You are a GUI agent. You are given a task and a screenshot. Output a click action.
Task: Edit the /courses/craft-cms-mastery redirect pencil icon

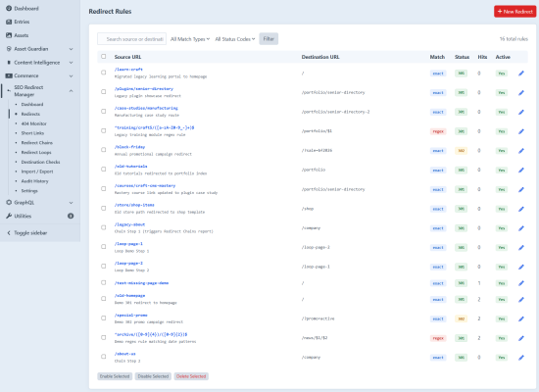pos(521,189)
